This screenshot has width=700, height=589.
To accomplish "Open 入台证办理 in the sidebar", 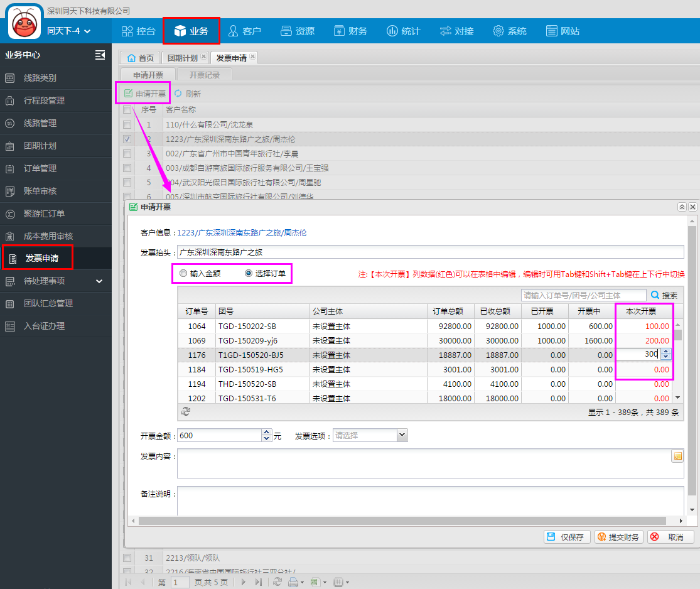I will coord(56,326).
